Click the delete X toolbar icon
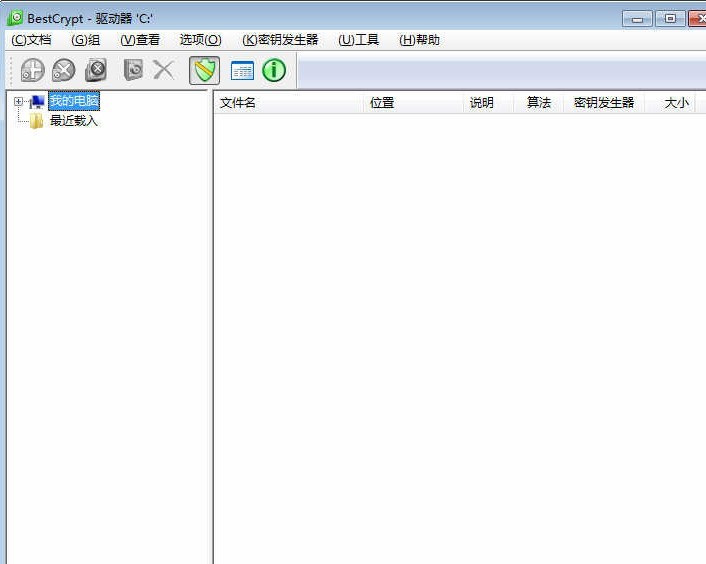Image resolution: width=706 pixels, height=564 pixels. 163,70
